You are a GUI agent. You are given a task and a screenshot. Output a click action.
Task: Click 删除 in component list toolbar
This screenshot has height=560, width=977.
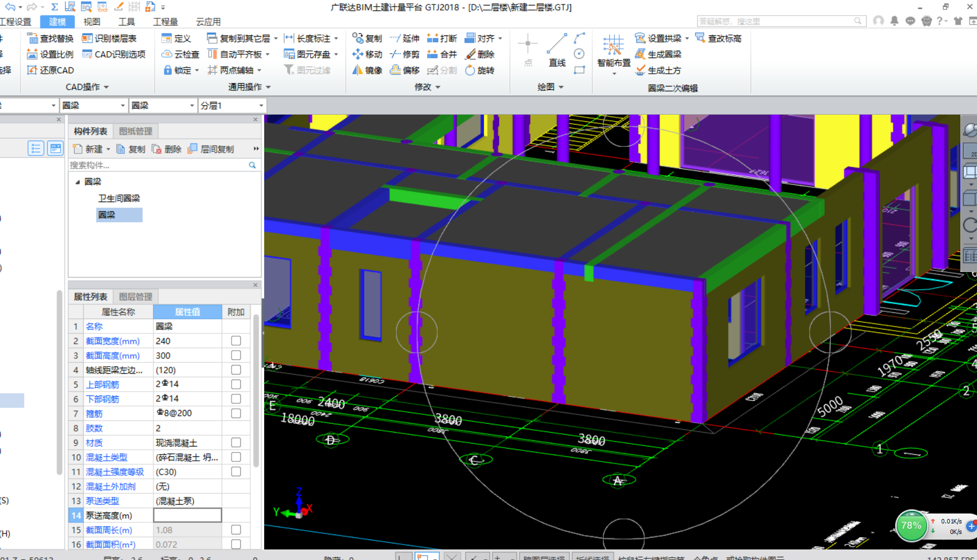tap(167, 149)
